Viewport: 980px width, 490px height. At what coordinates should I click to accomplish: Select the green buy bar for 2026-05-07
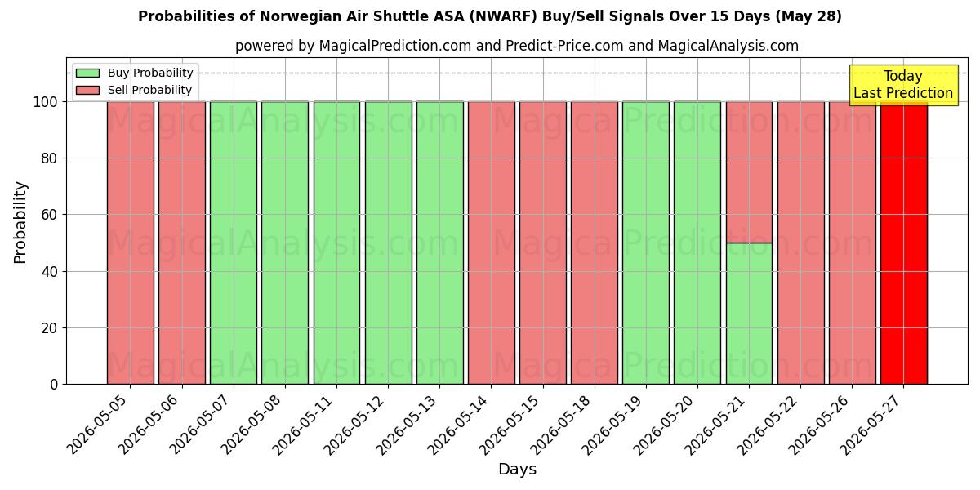pyautogui.click(x=233, y=243)
